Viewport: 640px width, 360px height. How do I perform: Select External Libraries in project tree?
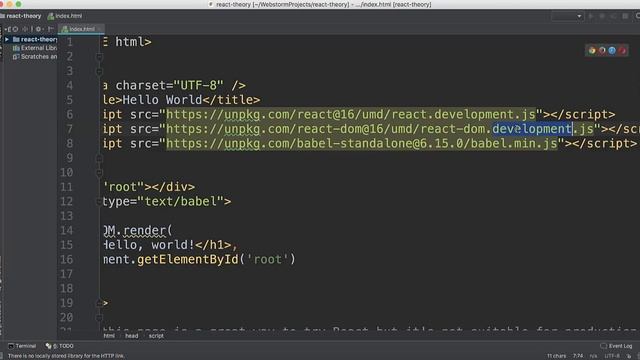click(x=35, y=48)
